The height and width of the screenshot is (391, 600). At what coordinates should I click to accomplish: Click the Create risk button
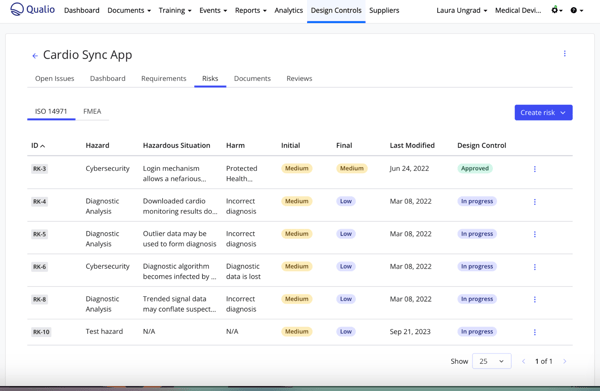[543, 112]
